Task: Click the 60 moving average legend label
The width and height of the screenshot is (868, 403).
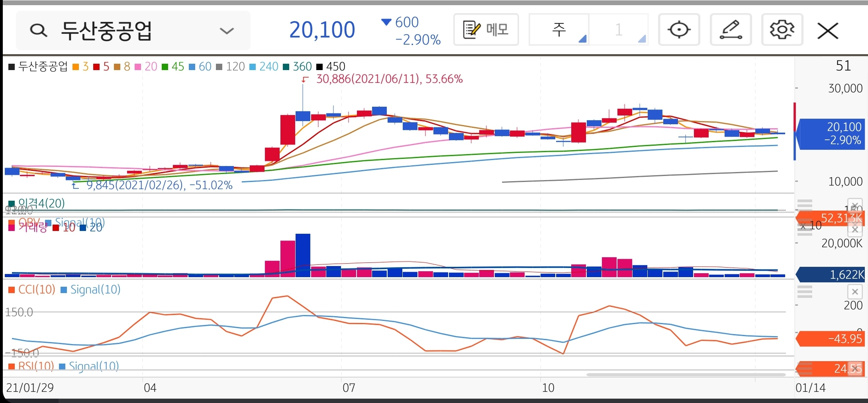Action: coord(205,67)
